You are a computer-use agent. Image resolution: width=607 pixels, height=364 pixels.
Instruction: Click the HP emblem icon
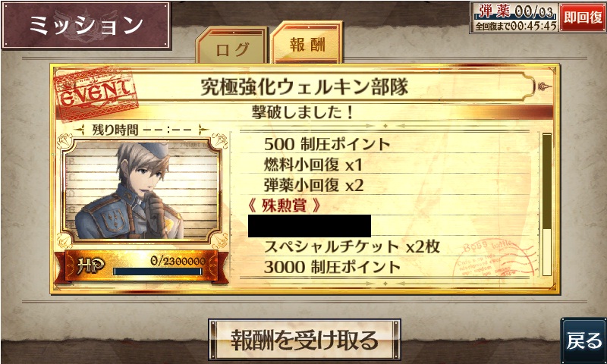90,265
